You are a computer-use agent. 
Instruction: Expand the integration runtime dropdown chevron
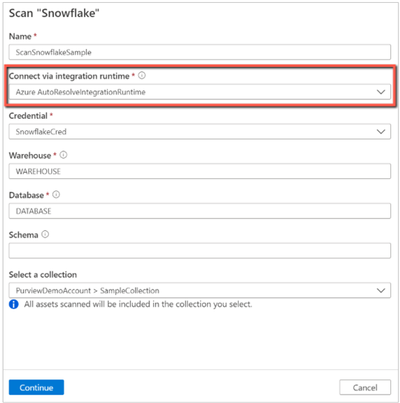click(381, 92)
